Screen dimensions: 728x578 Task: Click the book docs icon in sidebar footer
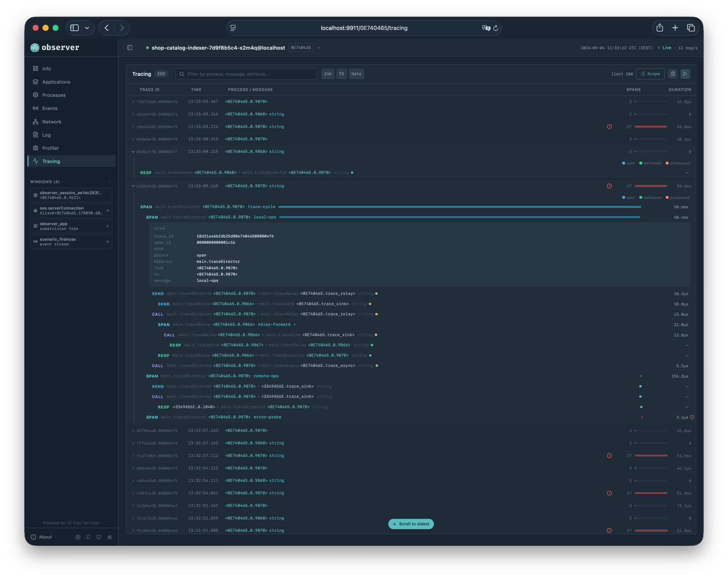(99, 537)
